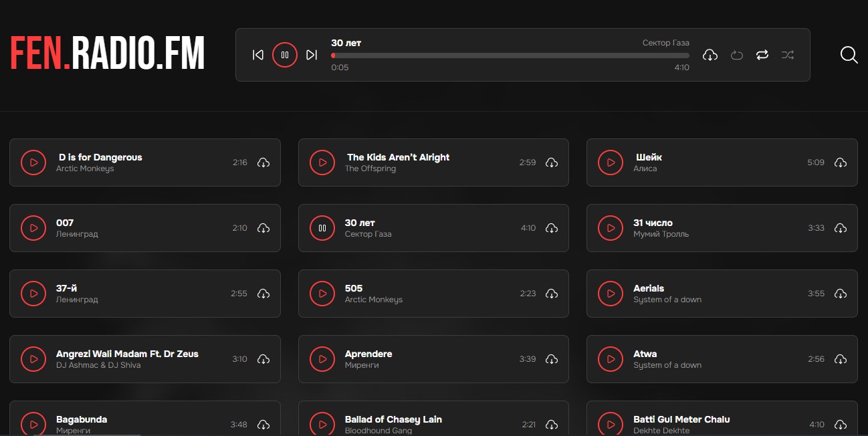Download the "Atwa" track
Screen dimensions: 868x436
click(841, 359)
